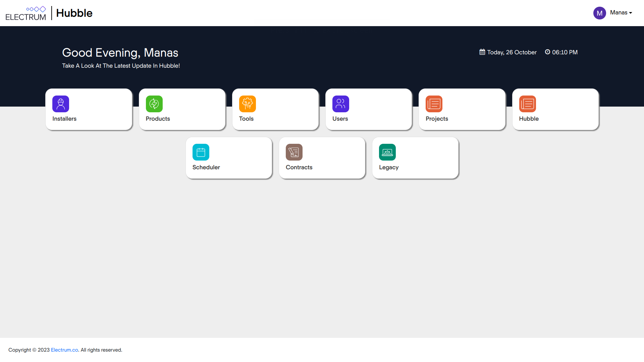
Task: Click the 'Good Evening, Manas' greeting
Action: 120,53
